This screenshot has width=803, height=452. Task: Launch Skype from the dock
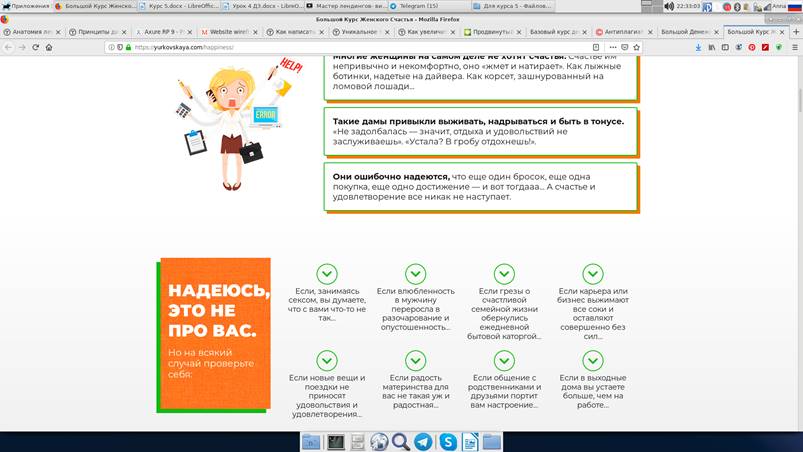pyautogui.click(x=447, y=441)
